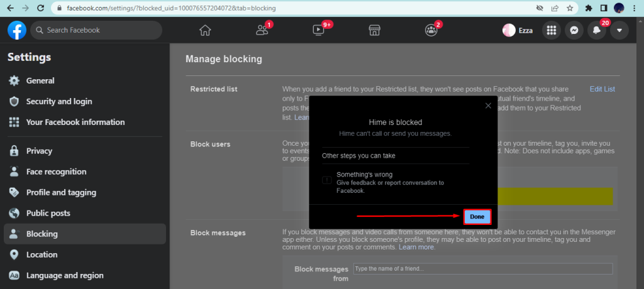Click browser back arrow
644x289 pixels.
click(x=10, y=8)
